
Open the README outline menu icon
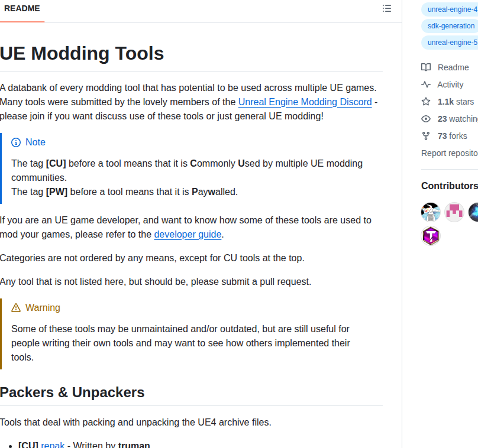point(386,8)
